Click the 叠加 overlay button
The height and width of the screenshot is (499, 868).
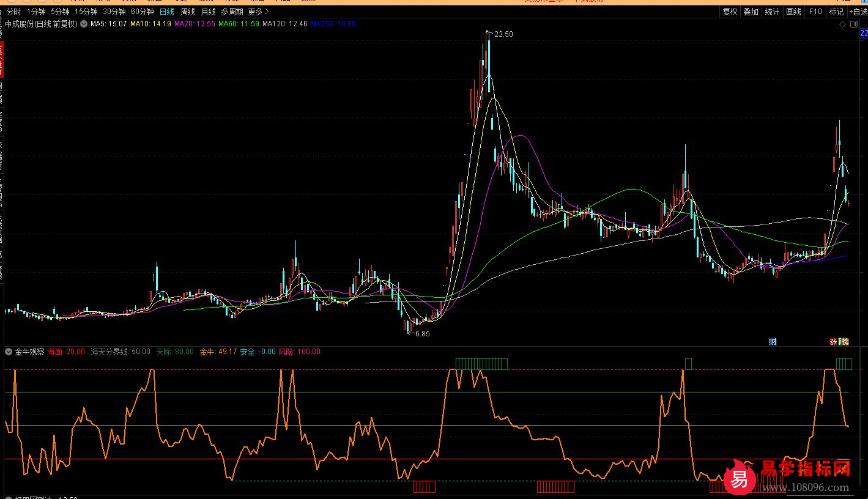[751, 12]
